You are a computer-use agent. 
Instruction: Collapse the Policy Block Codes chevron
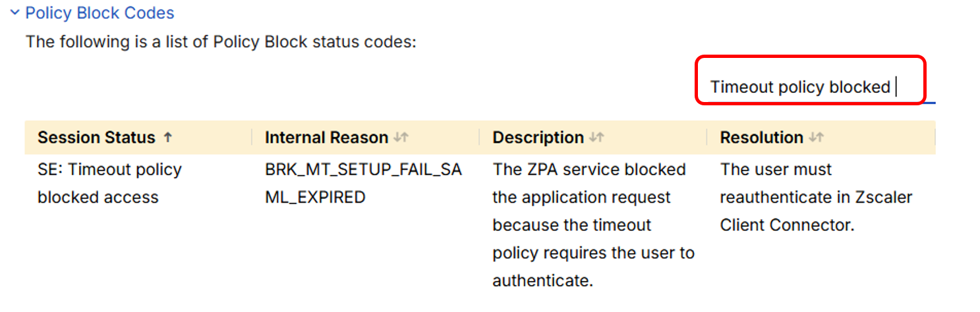tap(15, 13)
